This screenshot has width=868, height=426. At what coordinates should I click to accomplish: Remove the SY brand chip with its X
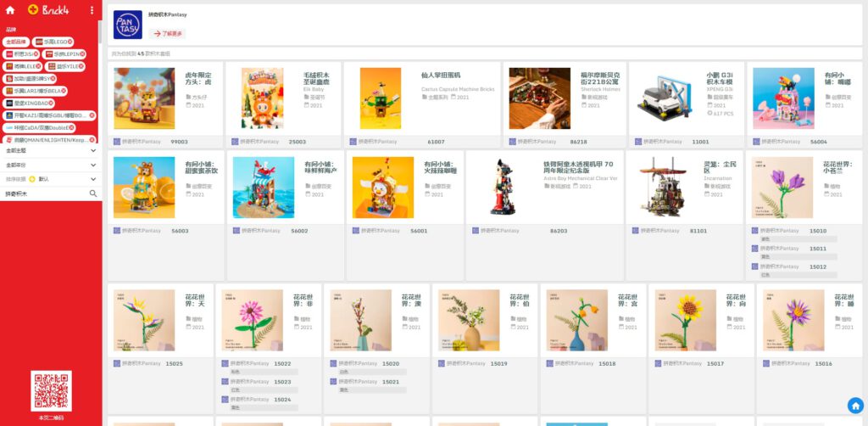(x=53, y=79)
